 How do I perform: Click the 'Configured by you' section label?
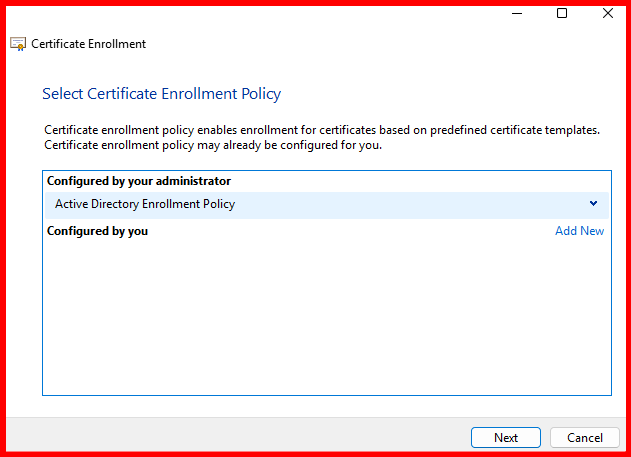tap(97, 231)
